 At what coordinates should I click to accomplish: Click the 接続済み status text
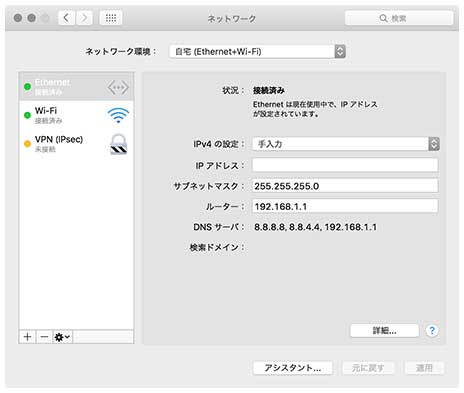point(269,90)
